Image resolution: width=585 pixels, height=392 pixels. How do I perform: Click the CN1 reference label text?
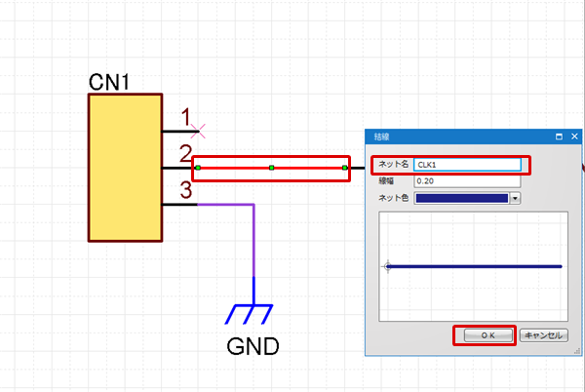pyautogui.click(x=110, y=80)
